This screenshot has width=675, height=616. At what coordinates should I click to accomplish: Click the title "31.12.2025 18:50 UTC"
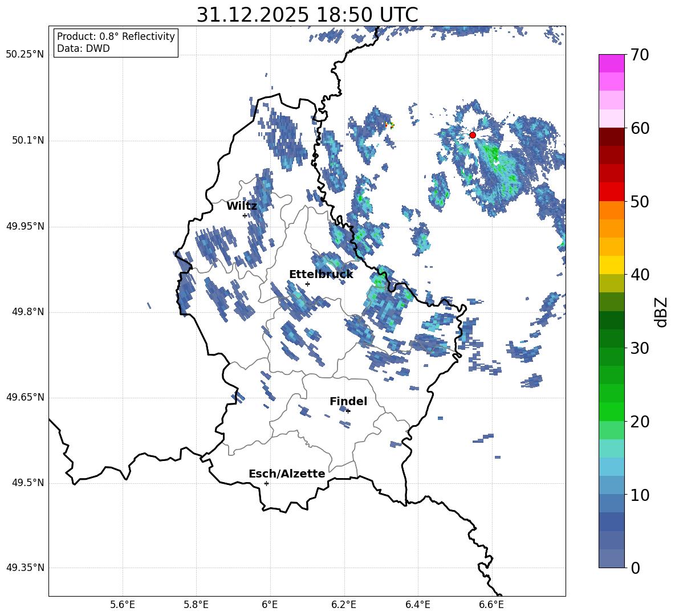point(307,15)
